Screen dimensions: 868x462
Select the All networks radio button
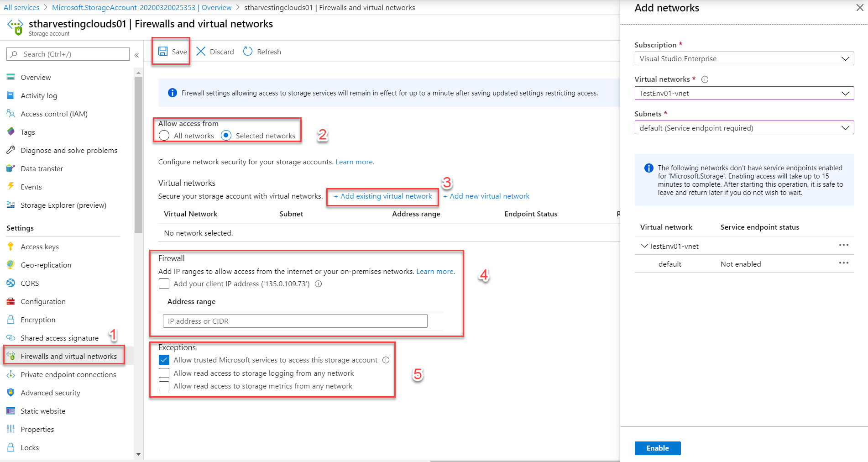click(164, 136)
